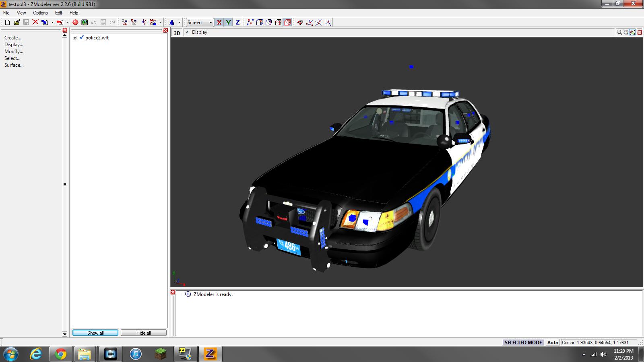Expand the police2.wft tree node
This screenshot has height=362, width=644.
(74, 38)
